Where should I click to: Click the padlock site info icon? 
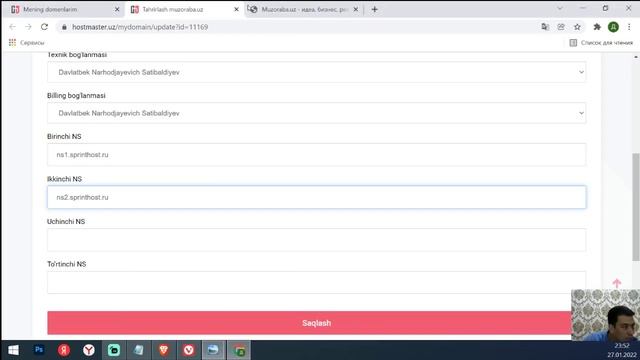tap(64, 27)
